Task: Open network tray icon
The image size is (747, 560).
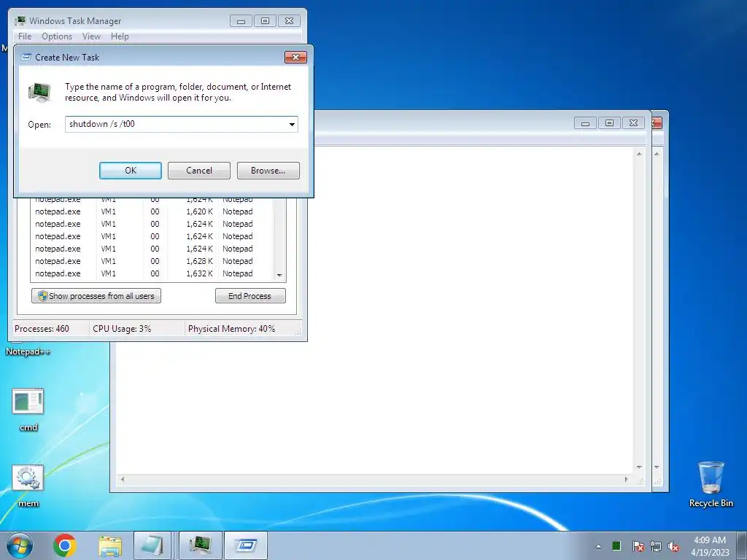Action: click(x=656, y=546)
